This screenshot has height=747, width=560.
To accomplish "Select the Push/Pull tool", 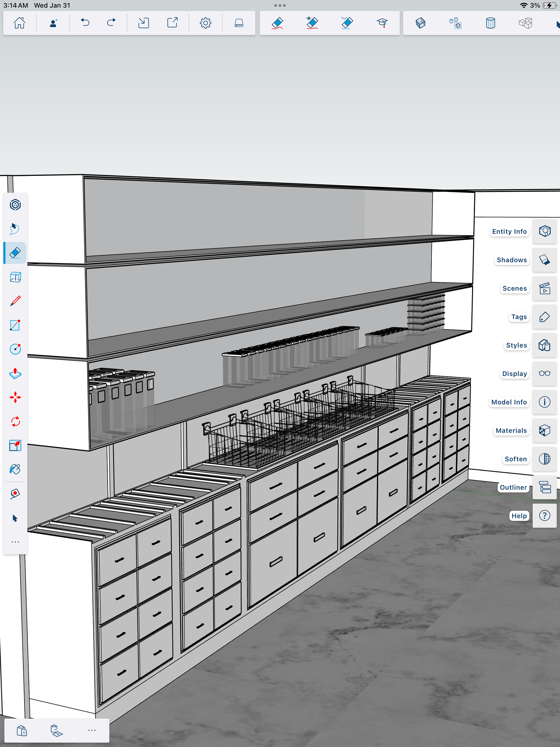I will click(15, 373).
